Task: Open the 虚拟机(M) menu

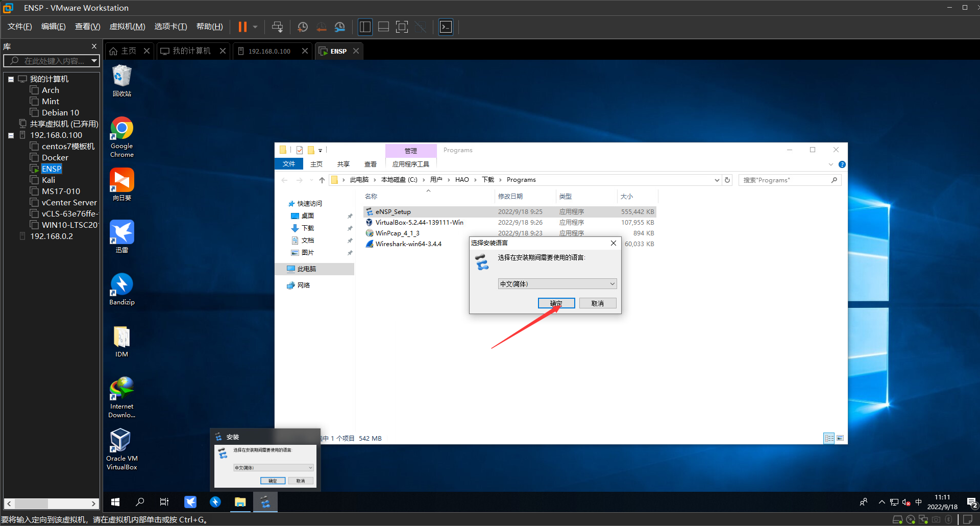Action: pyautogui.click(x=127, y=27)
